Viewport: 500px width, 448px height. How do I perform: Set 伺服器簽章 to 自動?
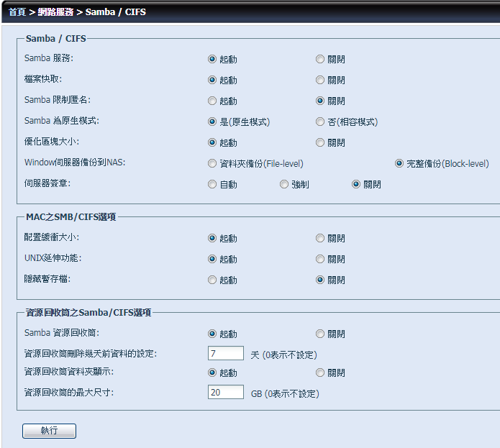point(212,184)
